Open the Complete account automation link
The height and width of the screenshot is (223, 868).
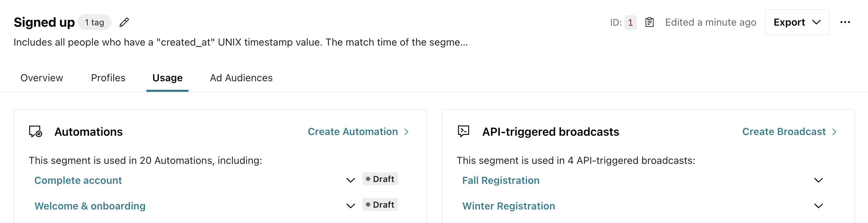point(78,180)
